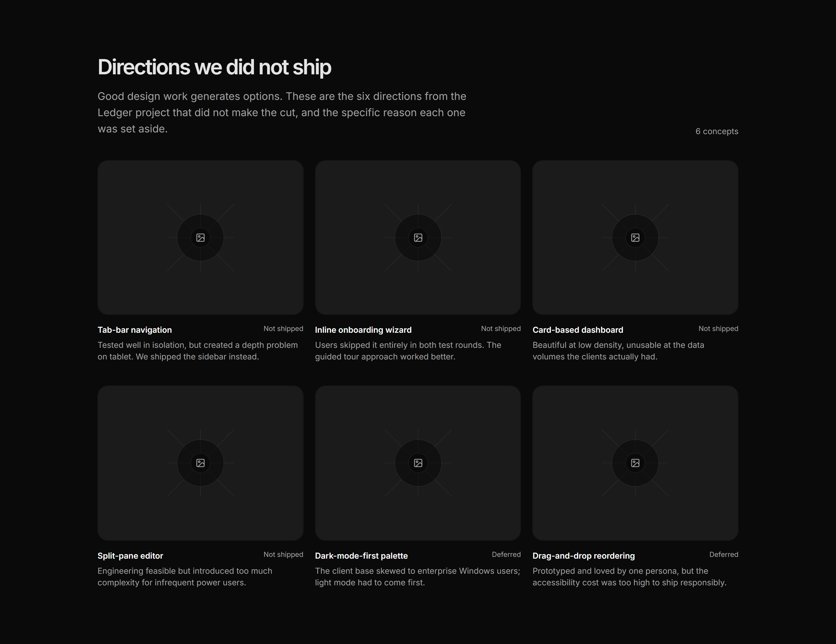Click the Card-based dashboard description text
Viewport: 836px width, 644px height.
tap(618, 351)
